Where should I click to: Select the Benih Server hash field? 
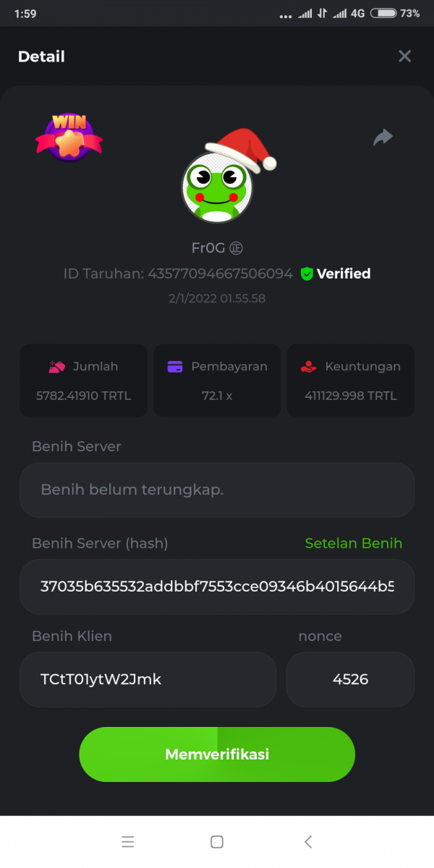click(217, 587)
